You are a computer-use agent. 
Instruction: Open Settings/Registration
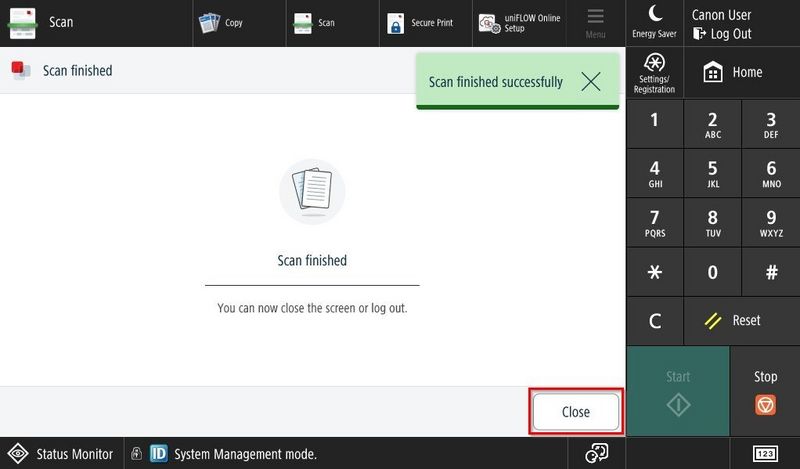click(655, 73)
